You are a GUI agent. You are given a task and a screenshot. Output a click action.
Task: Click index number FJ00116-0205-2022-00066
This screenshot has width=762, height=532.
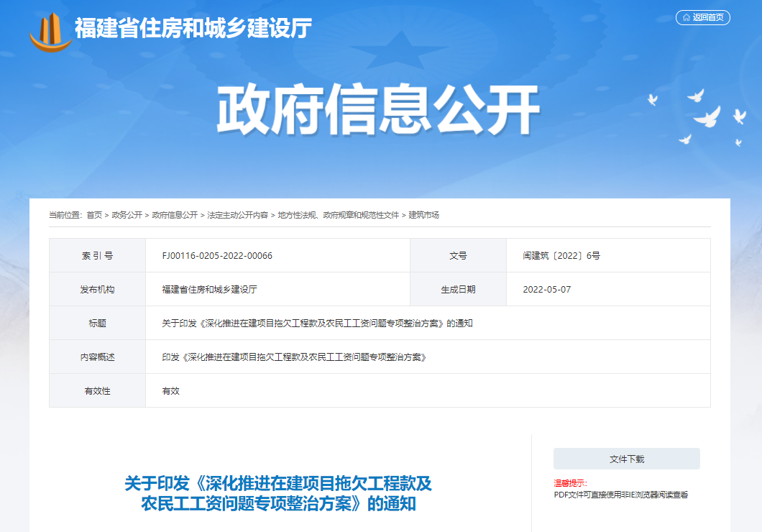click(217, 256)
